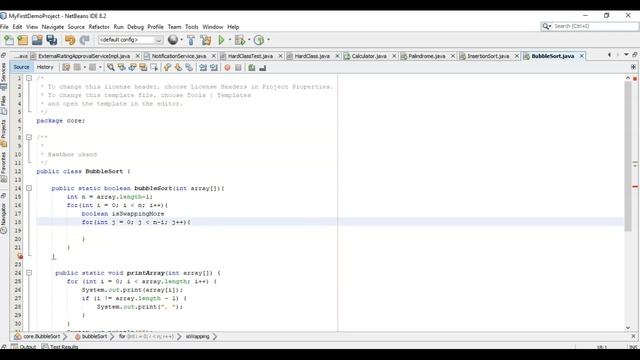Open the Edit menu
640x360 pixels.
(x=17, y=27)
